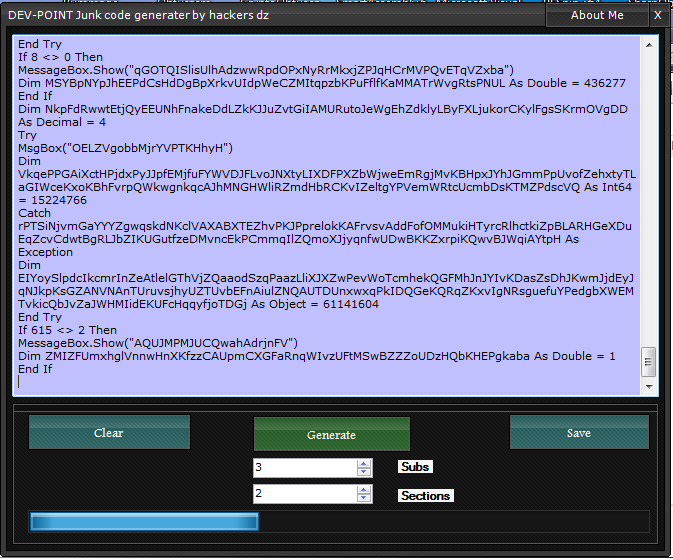Image resolution: width=673 pixels, height=560 pixels.
Task: Click the empty scrollbar track above thumb
Action: tap(648, 200)
